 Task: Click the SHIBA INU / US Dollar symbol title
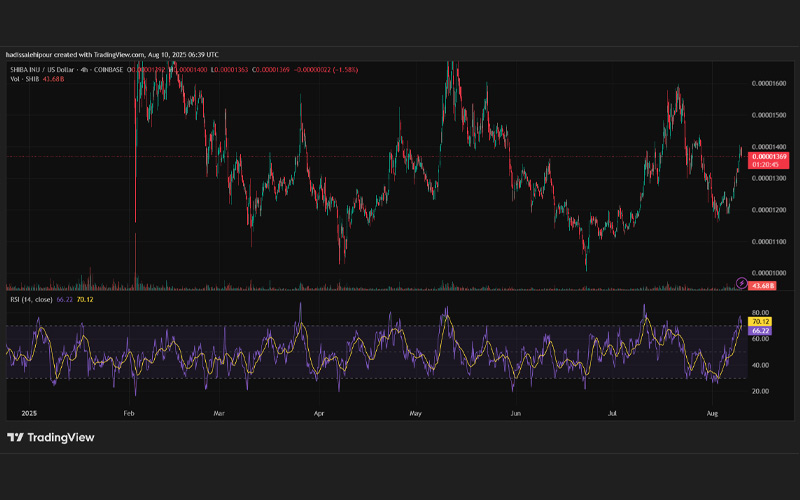coord(42,69)
